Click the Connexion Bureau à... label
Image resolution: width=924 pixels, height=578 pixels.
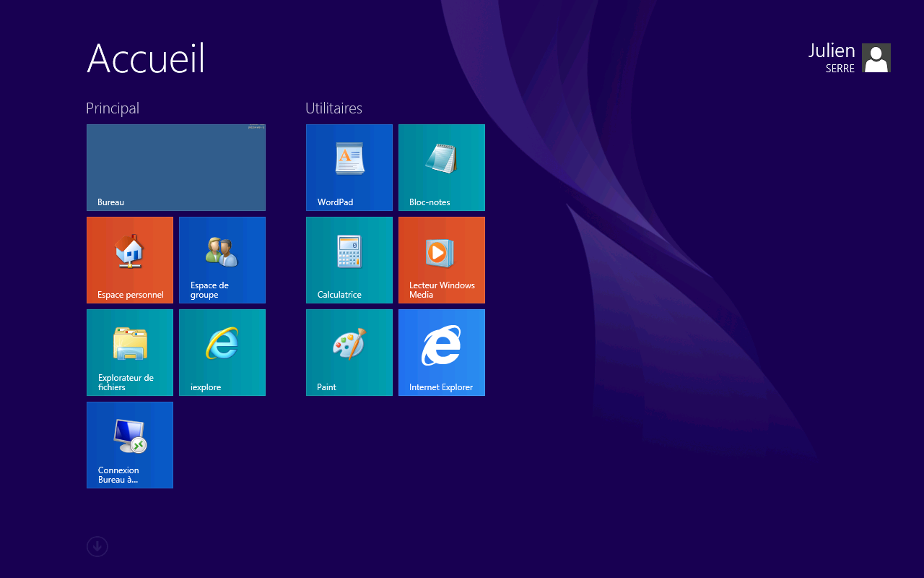pyautogui.click(x=118, y=475)
